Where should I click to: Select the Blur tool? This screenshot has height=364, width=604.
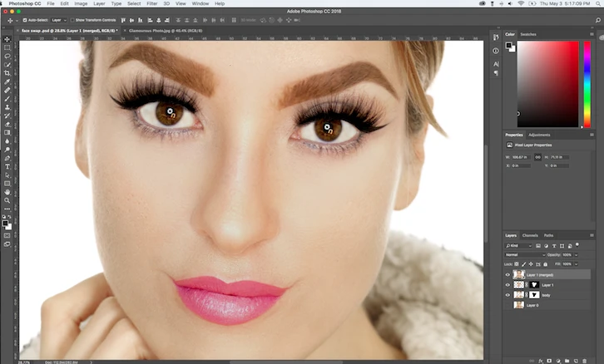tap(7, 140)
